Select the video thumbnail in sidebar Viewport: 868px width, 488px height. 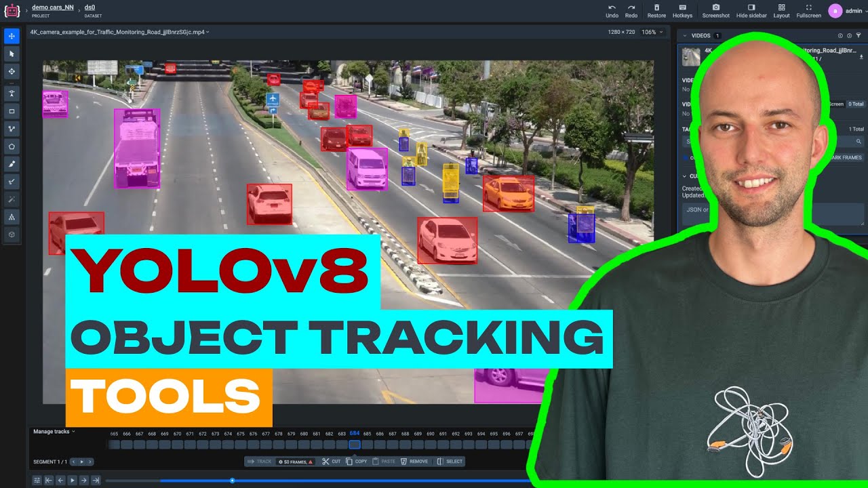691,56
